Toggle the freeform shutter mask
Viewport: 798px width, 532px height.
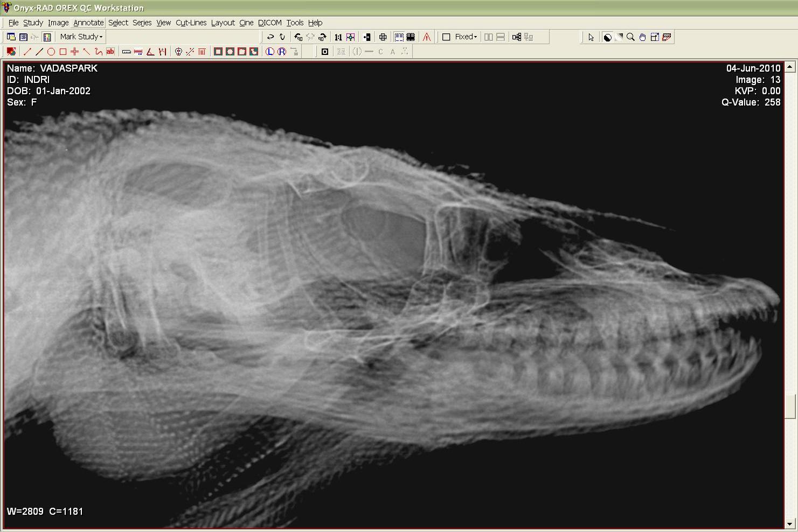coord(254,52)
